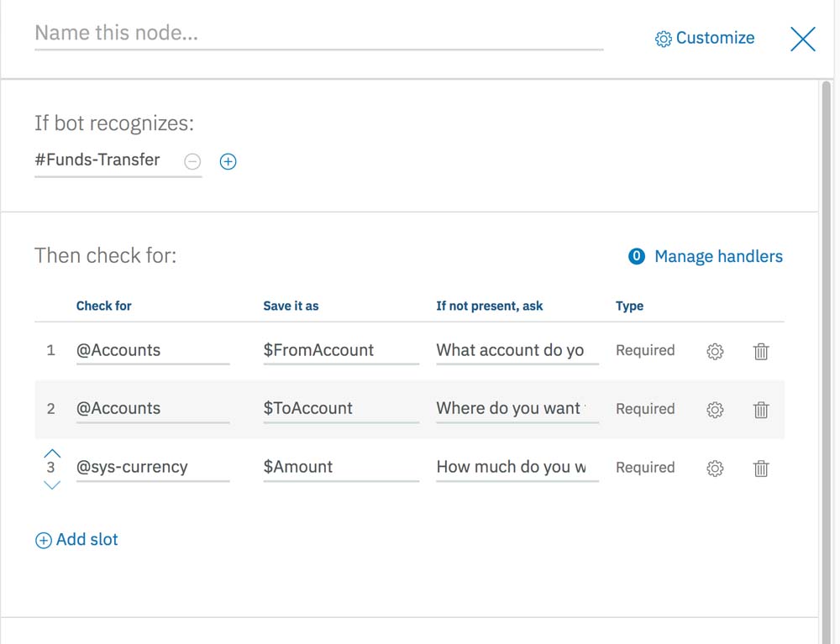840x644 pixels.
Task: Delete the $FromAccount slot with trash icon
Action: [x=761, y=352]
